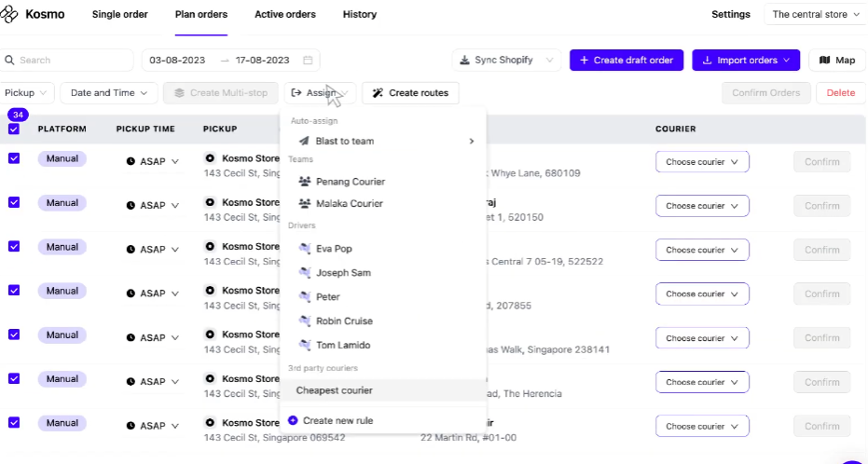Viewport: 868px width, 464px height.
Task: Click the pickup location marker in the first row
Action: coord(210,158)
